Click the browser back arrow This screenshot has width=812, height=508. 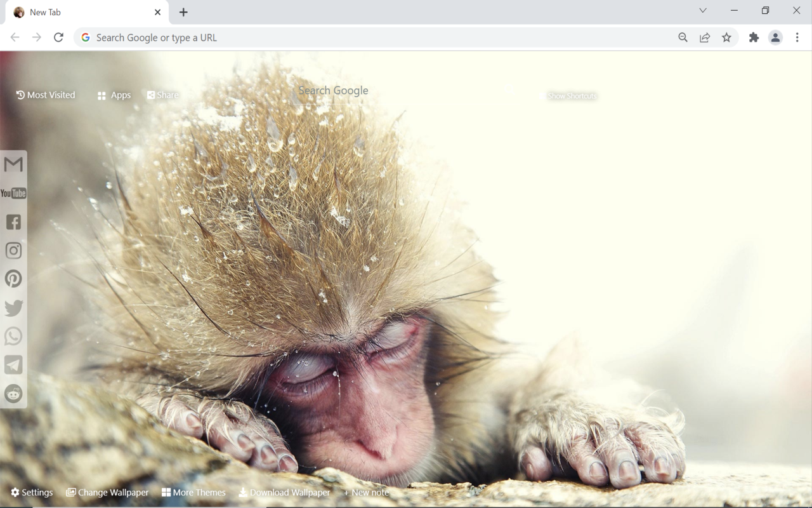pyautogui.click(x=15, y=37)
